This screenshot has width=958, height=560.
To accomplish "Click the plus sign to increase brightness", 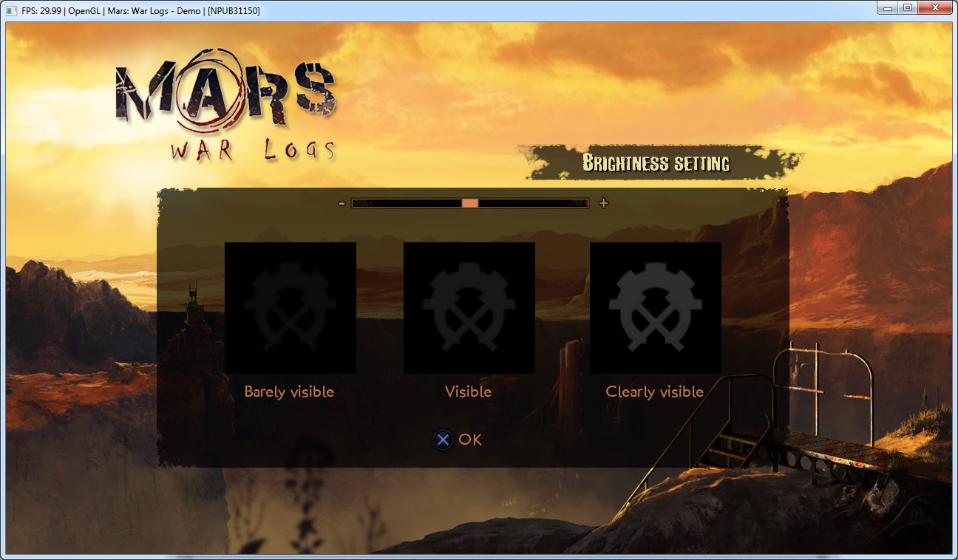I will click(604, 203).
